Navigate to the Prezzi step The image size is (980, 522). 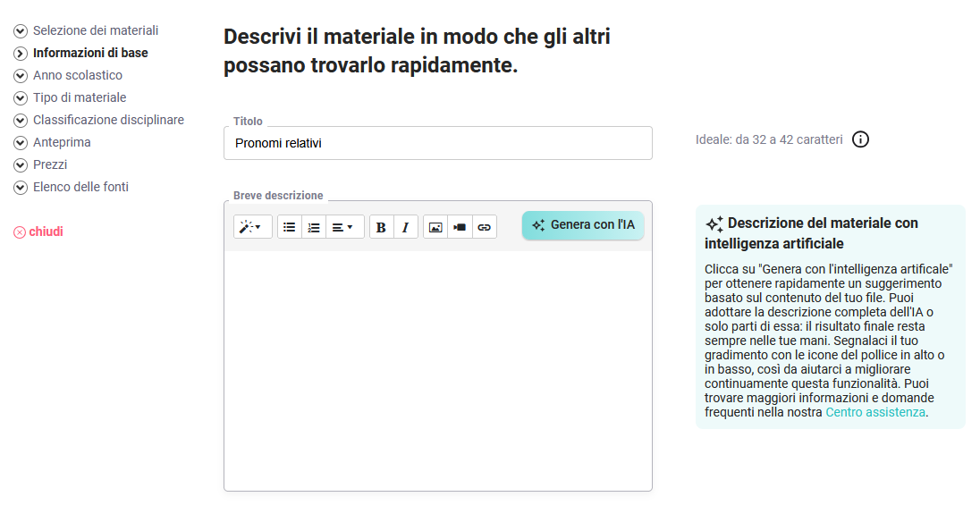(x=49, y=164)
